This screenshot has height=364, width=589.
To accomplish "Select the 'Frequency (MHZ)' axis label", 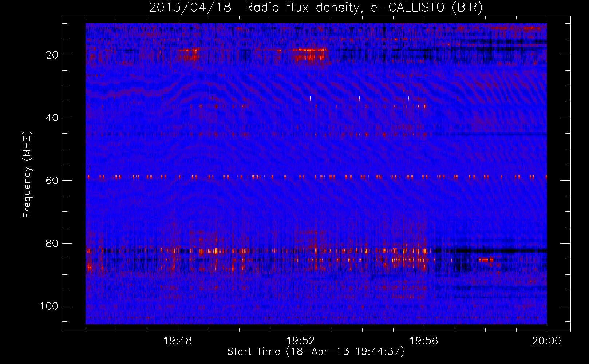I will pyautogui.click(x=28, y=174).
